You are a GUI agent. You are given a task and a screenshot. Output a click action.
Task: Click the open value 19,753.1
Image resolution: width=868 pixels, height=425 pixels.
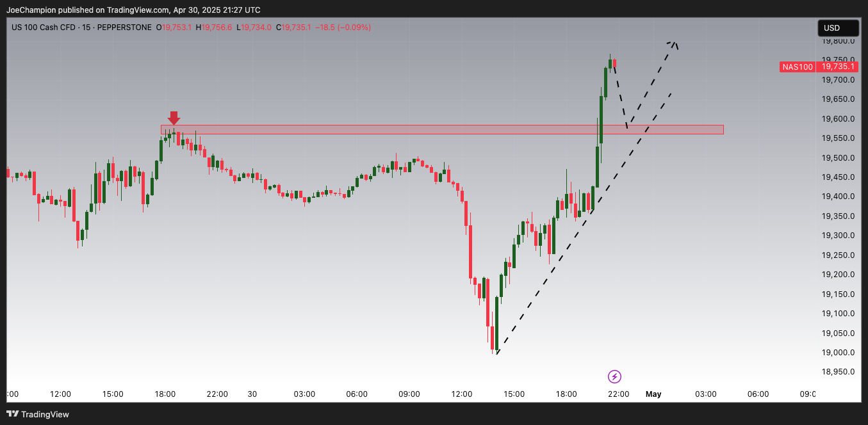pyautogui.click(x=177, y=28)
